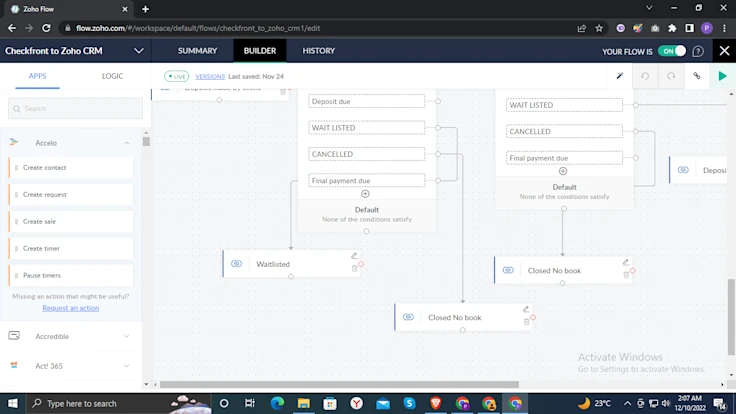Screen dimensions: 736x414
Task: Select WAIT LISTED condition in left decision
Action: pos(367,128)
